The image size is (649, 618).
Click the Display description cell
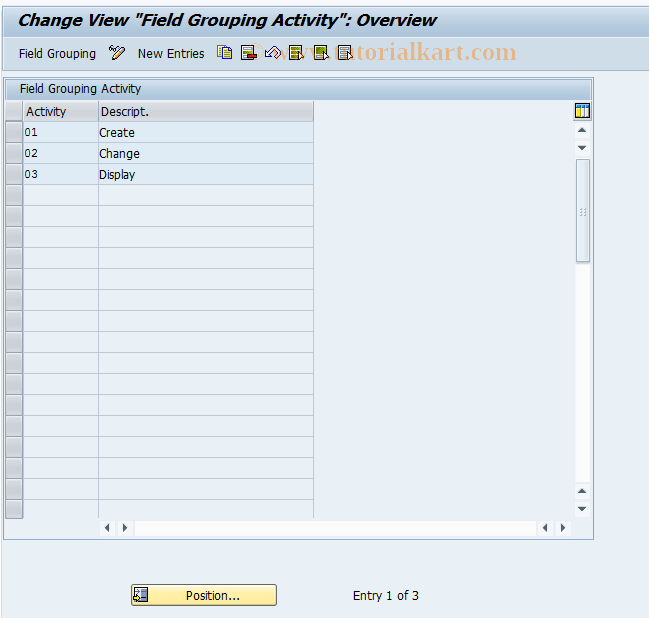[x=206, y=175]
